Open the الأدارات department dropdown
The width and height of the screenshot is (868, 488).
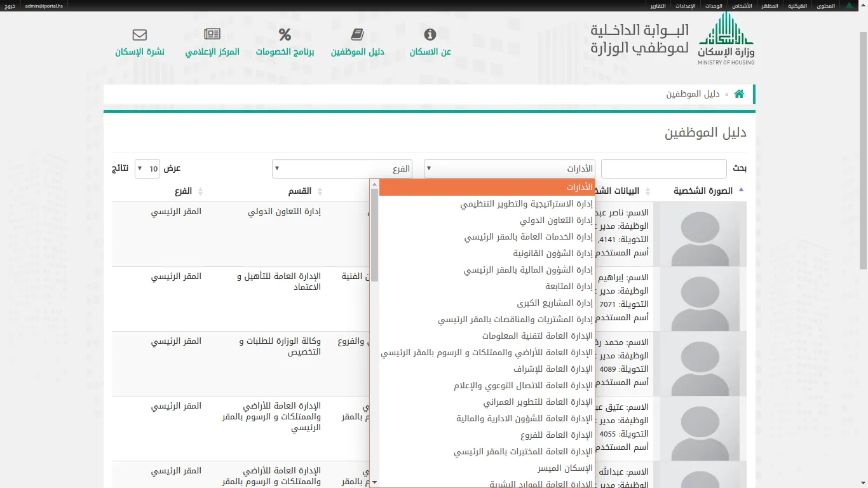click(510, 169)
